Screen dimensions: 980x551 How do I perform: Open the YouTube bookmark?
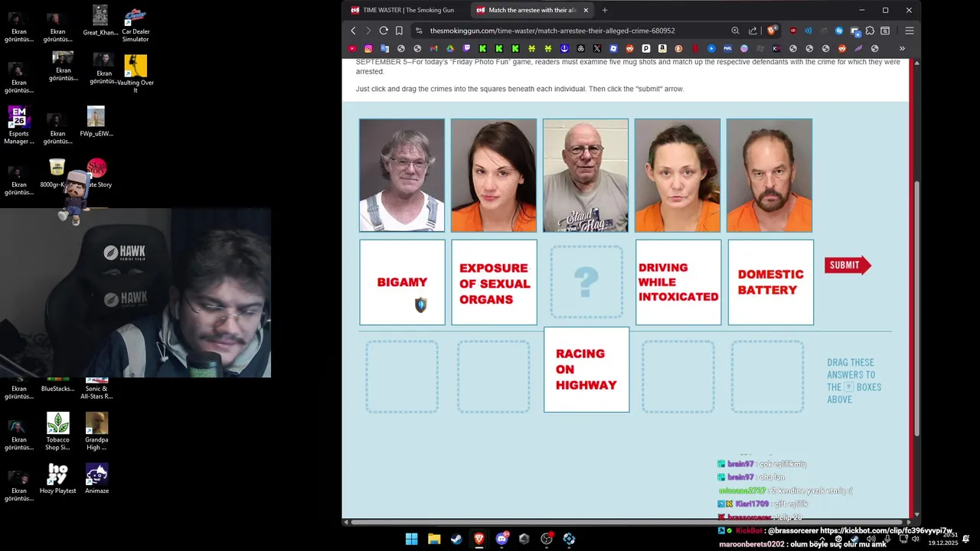tap(352, 48)
